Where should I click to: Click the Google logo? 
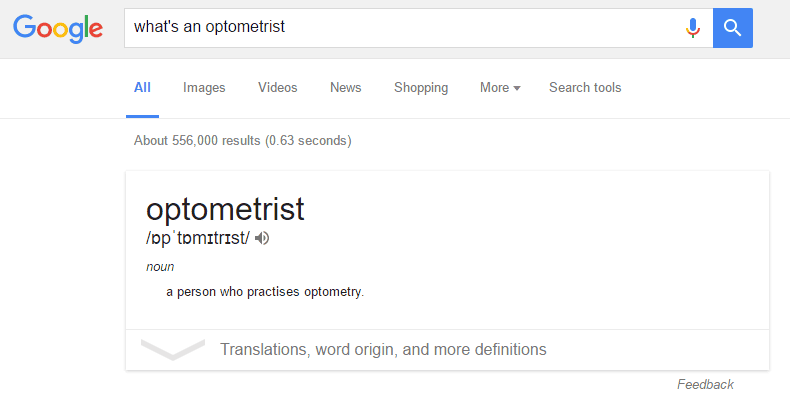pyautogui.click(x=58, y=28)
